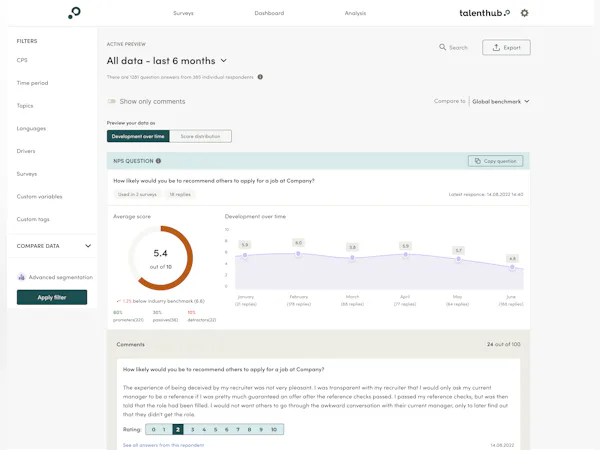Open the Surveys filter in sidebar
600x450 pixels.
point(27,174)
